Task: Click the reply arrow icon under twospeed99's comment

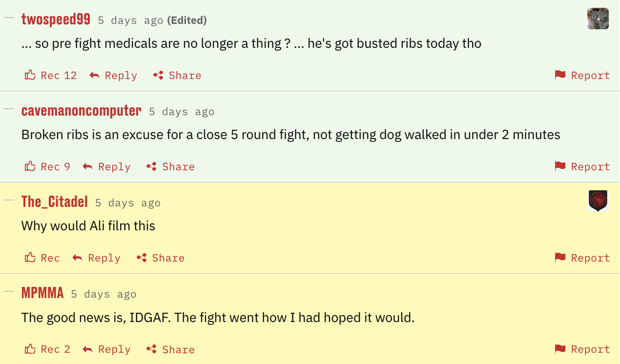Action: (x=94, y=75)
